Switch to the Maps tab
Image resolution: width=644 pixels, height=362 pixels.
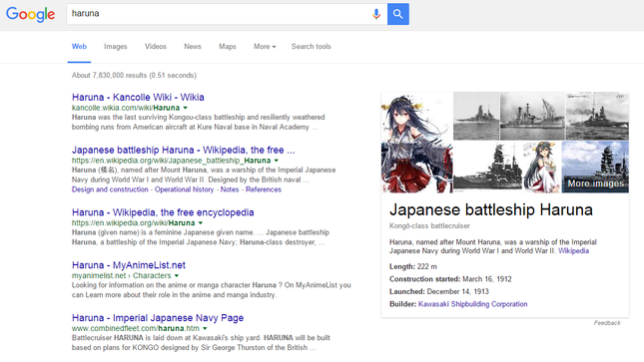[x=228, y=47]
